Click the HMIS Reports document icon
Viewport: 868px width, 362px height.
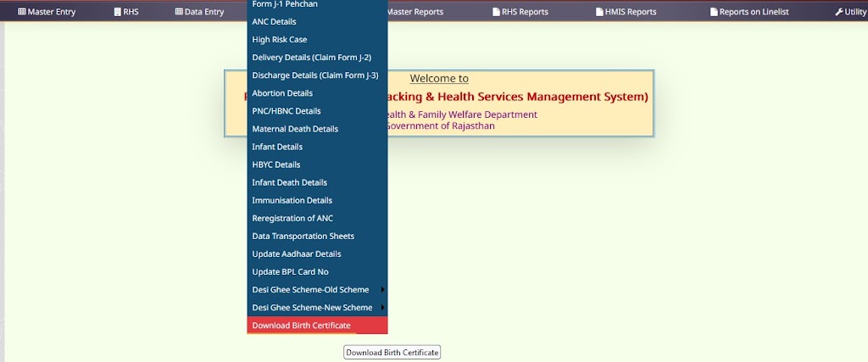[x=599, y=12]
